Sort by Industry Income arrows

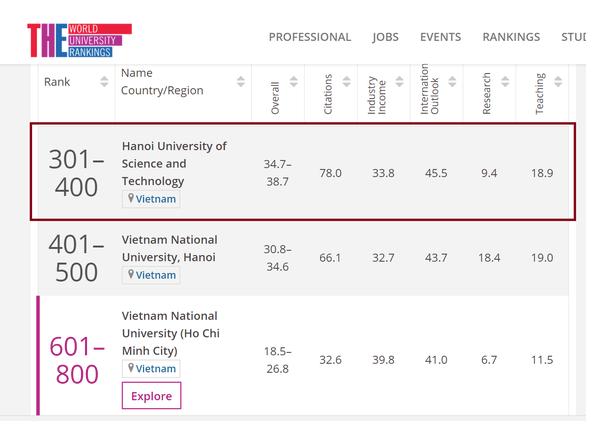pyautogui.click(x=398, y=82)
